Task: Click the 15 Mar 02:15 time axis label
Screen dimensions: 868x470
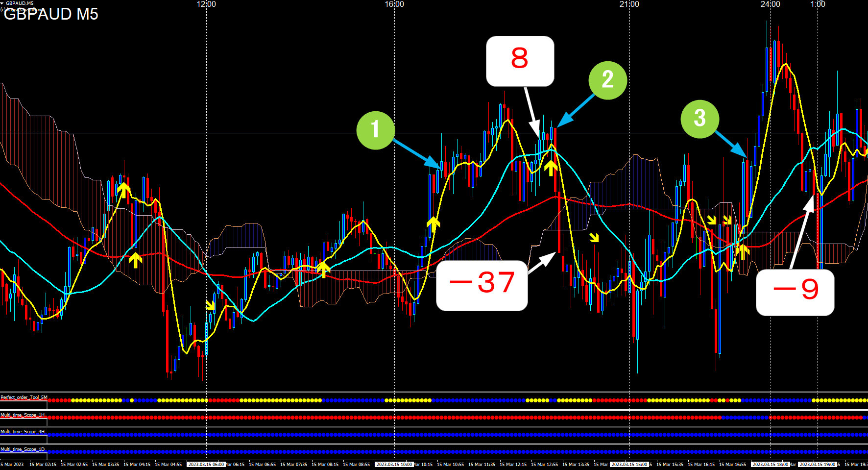Action: tap(43, 464)
